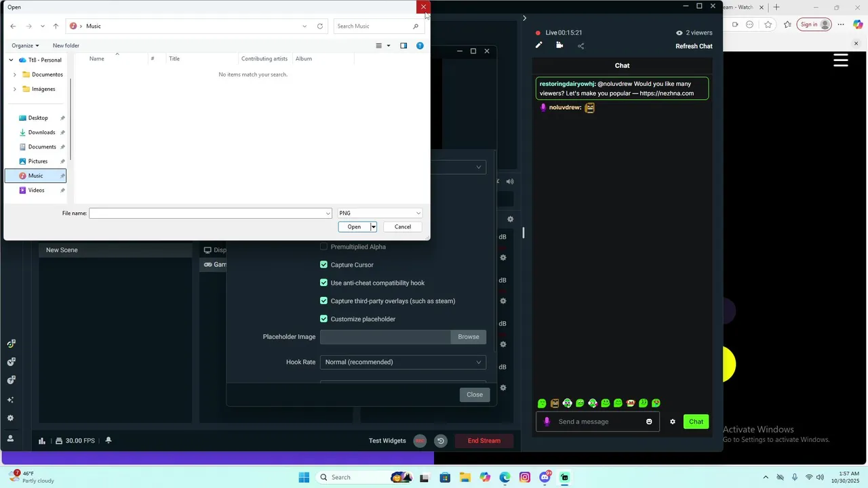Viewport: 868px width, 488px height.
Task: Toggle Capture third-party overlays checkbox
Action: click(x=323, y=301)
